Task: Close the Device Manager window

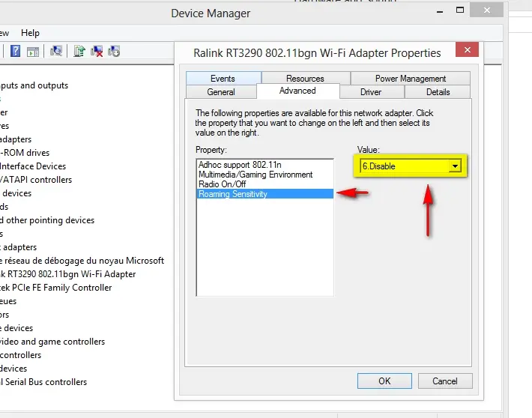Action: point(486,10)
